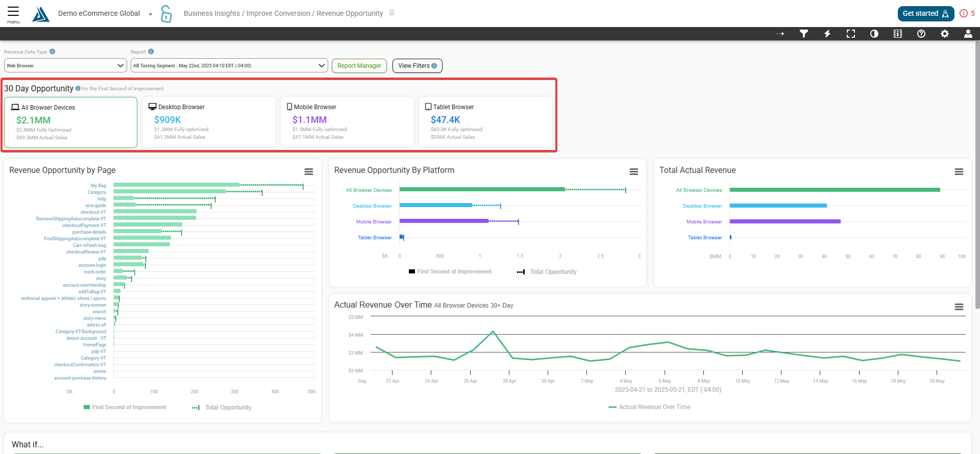Screen dimensions: 980x454
Task: Toggle fullscreen mode icon
Action: [x=851, y=34]
